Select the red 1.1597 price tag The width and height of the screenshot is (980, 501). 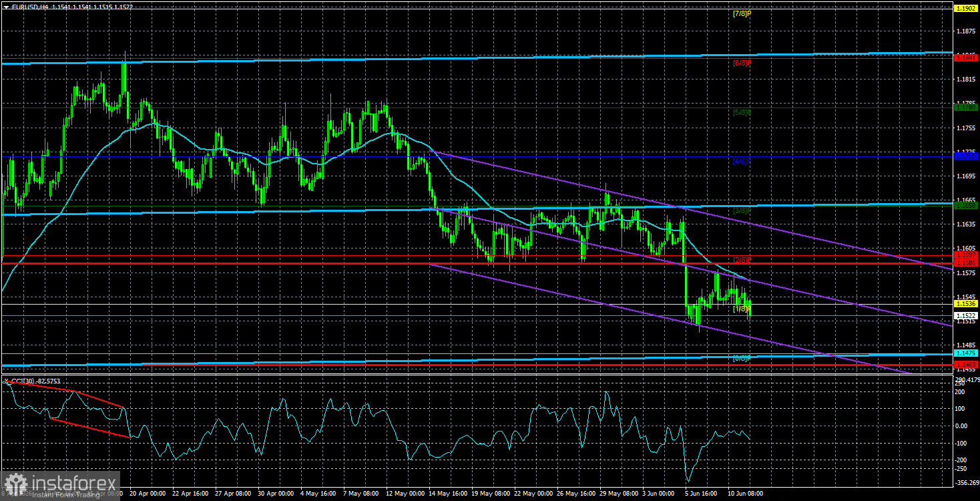pyautogui.click(x=966, y=255)
